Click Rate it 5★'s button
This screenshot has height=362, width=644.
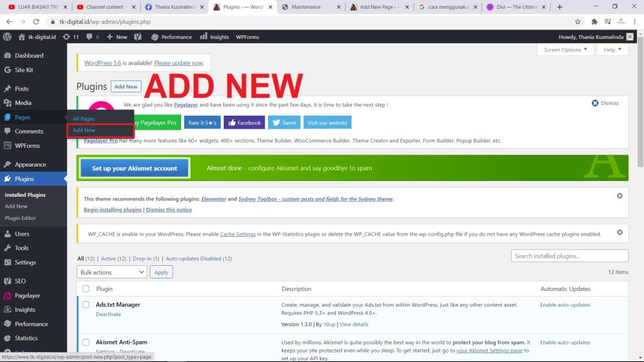(202, 123)
